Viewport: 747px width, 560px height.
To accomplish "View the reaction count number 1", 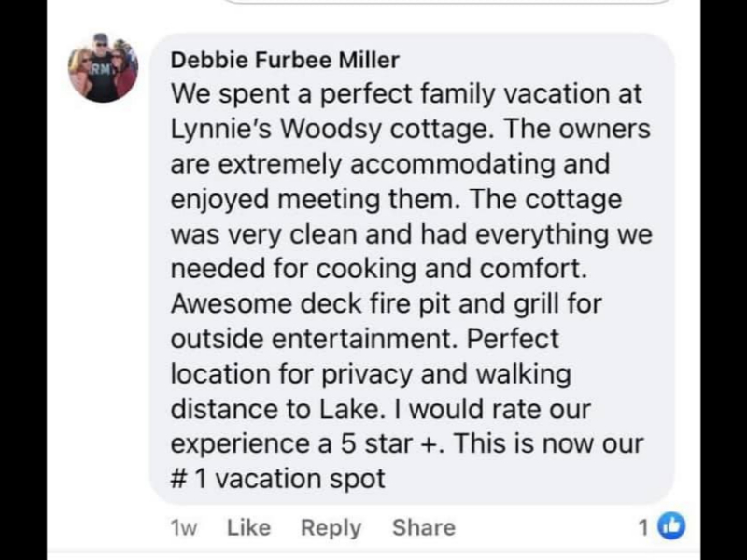I will [x=643, y=527].
